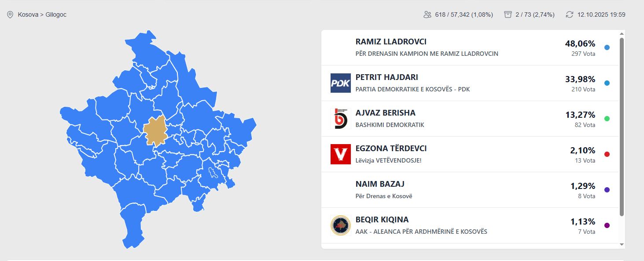Click the Vetëvendosje red V logo
644x261 pixels.
point(340,154)
